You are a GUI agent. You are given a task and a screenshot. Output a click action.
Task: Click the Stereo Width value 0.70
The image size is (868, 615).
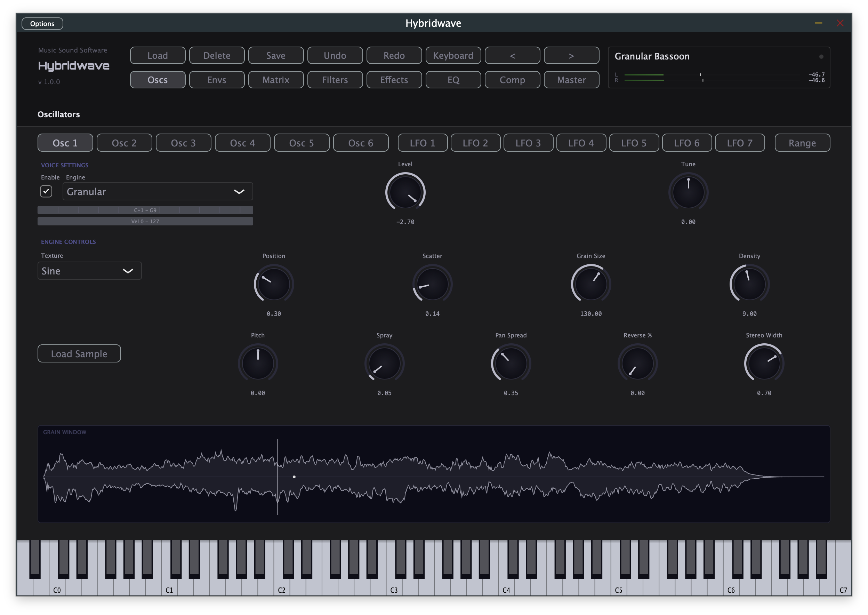pos(764,393)
